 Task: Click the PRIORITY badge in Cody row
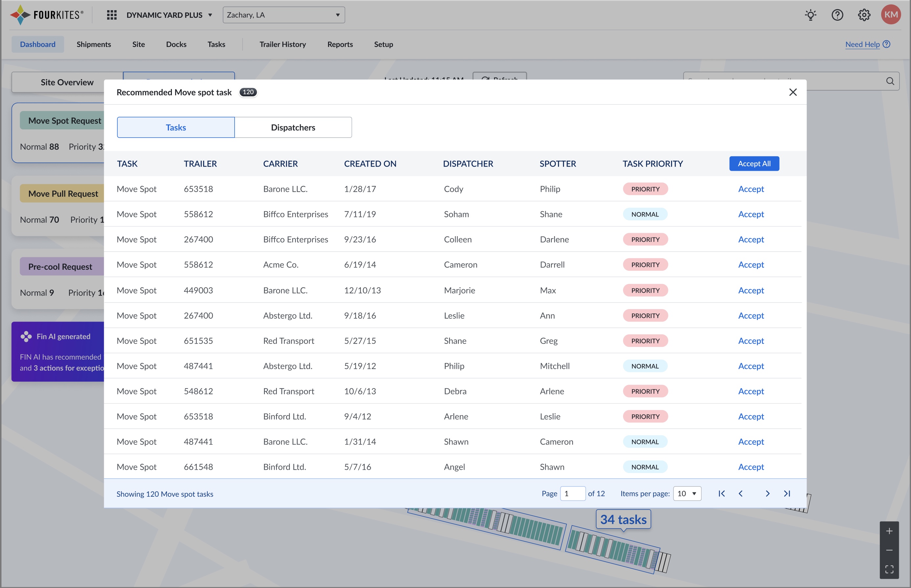[x=645, y=189]
